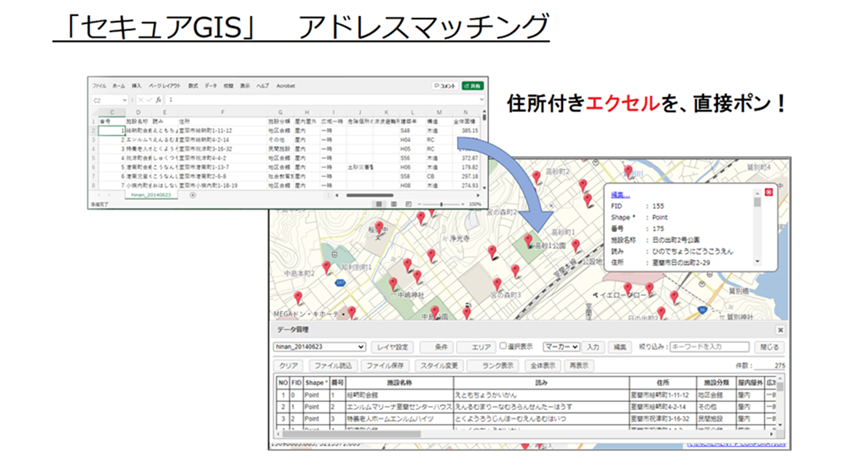853x467 pixels.
Task: Open the Excel Name Box dropdown for C2
Action: point(124,100)
